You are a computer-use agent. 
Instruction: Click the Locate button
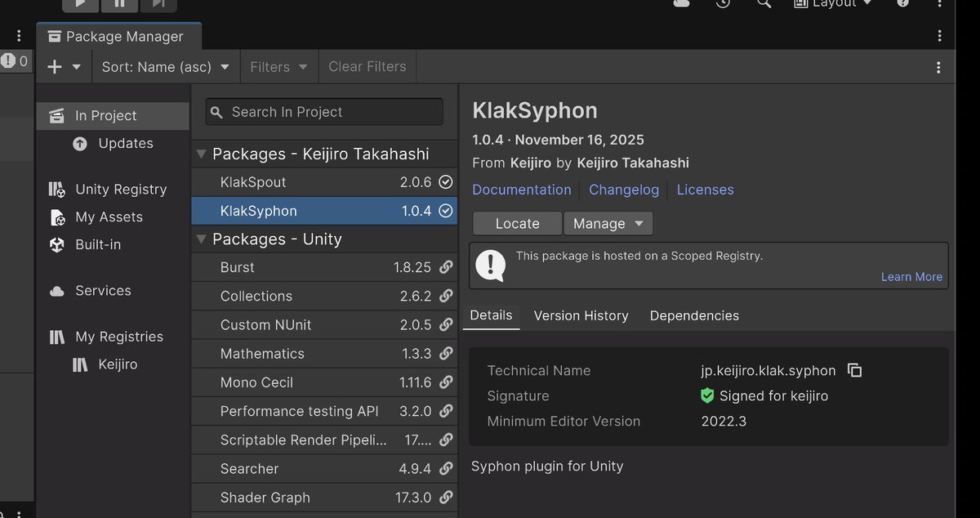pyautogui.click(x=517, y=224)
